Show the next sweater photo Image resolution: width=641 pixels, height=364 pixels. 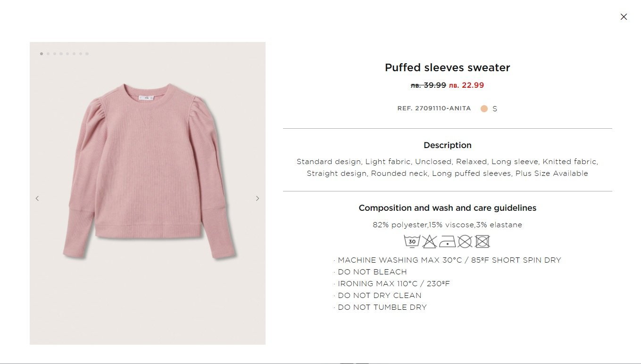pos(257,199)
